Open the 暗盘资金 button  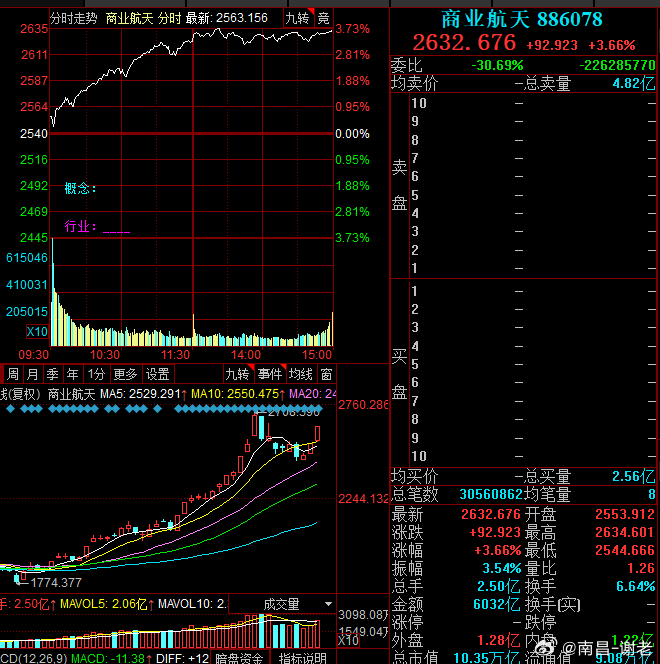coord(239,658)
